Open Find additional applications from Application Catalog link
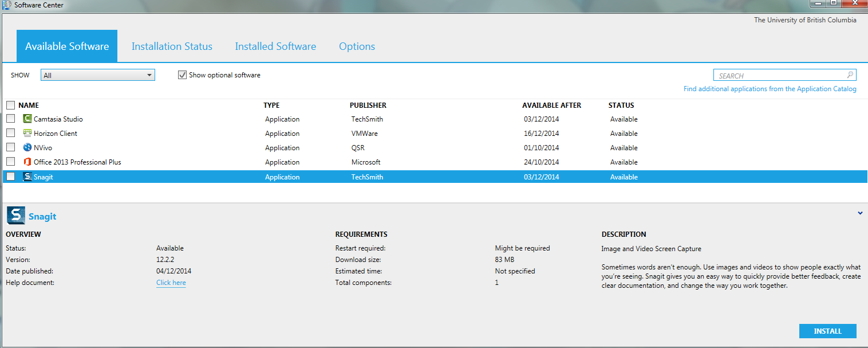 tap(770, 89)
